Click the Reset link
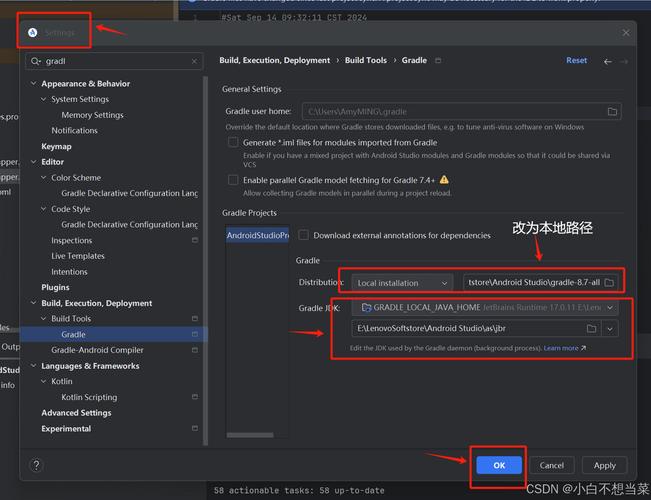Image resolution: width=651 pixels, height=500 pixels. tap(576, 61)
